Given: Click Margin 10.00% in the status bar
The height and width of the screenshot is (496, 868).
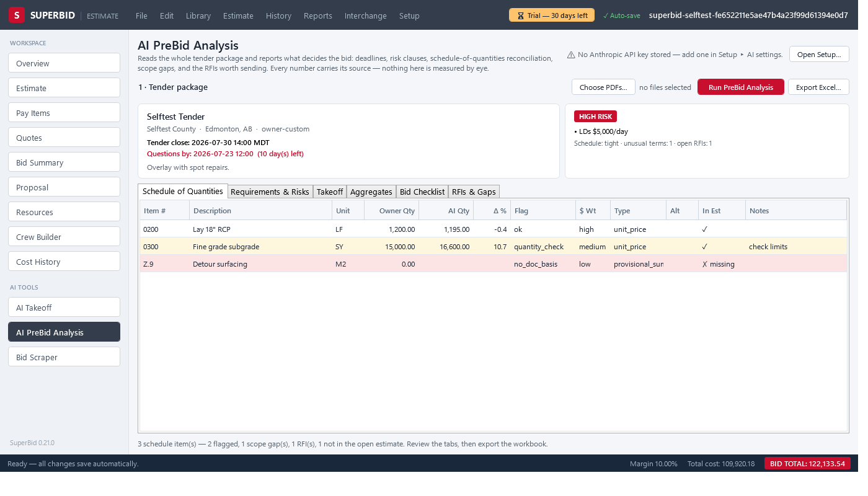Looking at the screenshot, I should click(x=653, y=464).
